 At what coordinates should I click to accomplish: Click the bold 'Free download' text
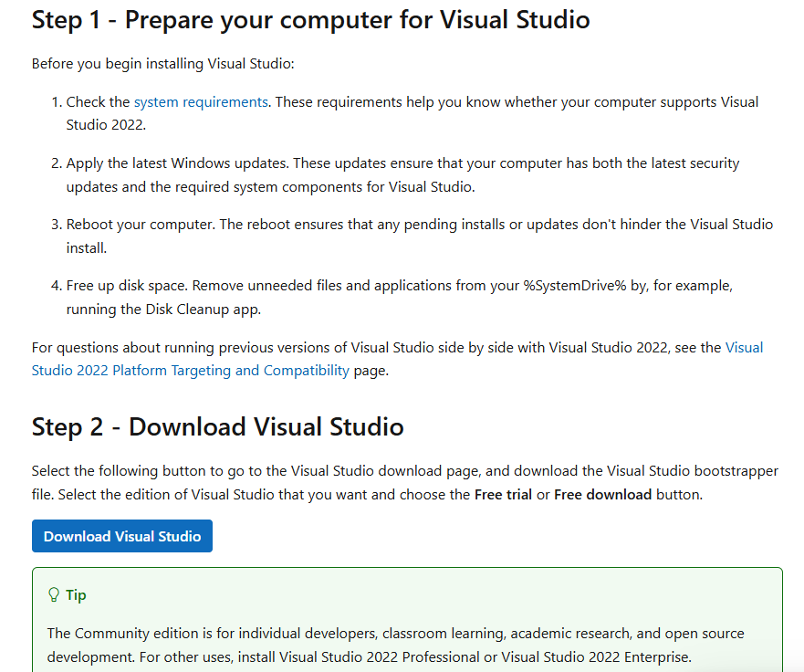click(x=603, y=495)
